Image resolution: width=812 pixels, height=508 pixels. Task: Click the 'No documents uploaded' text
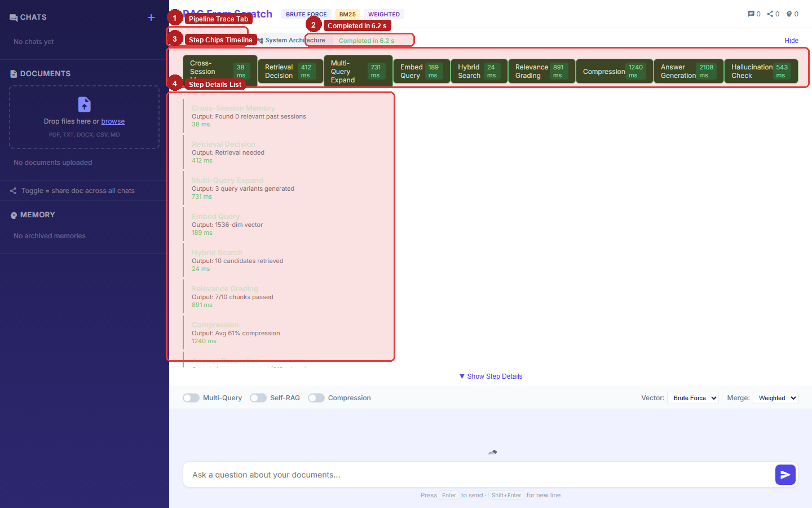[53, 163]
